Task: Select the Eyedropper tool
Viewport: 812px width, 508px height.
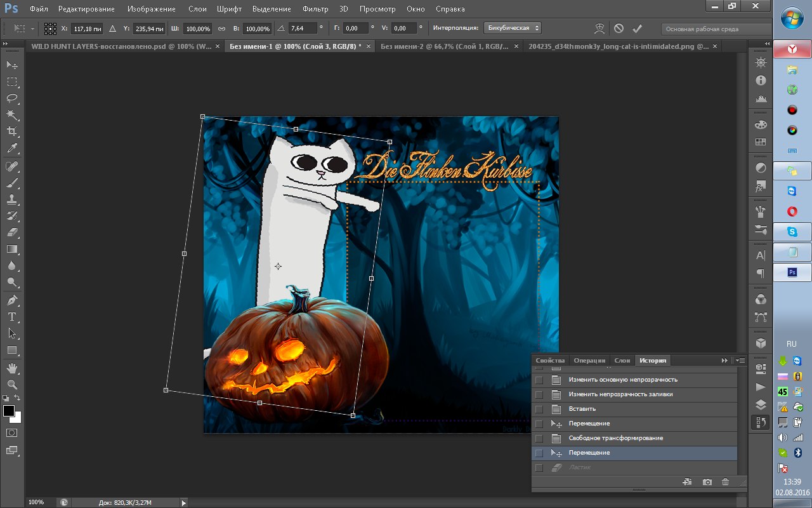Action: coord(12,148)
